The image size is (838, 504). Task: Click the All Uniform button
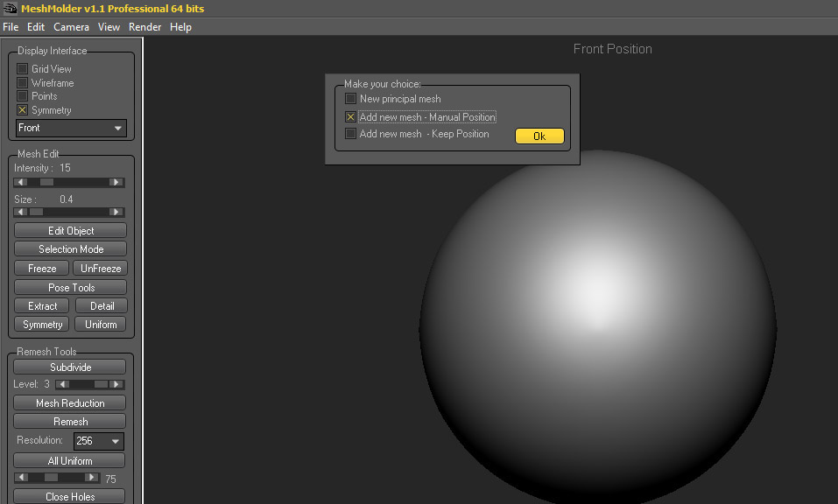69,461
